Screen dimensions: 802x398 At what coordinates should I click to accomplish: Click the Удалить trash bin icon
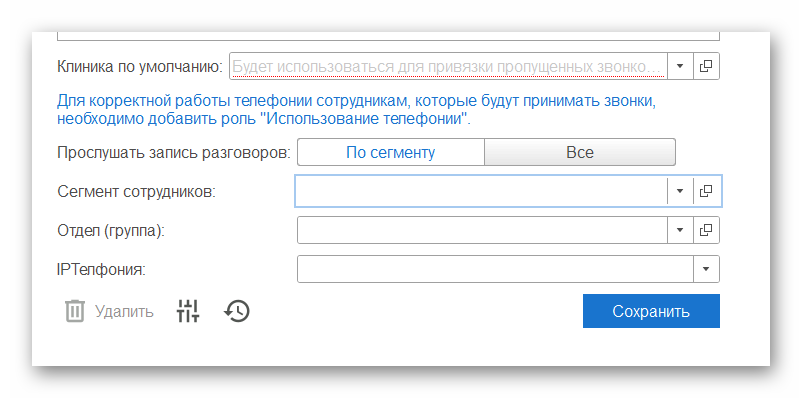pos(75,311)
